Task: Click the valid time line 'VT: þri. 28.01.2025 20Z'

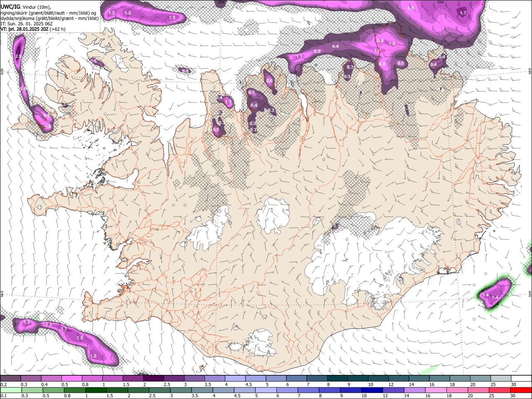Action: [x=25, y=30]
